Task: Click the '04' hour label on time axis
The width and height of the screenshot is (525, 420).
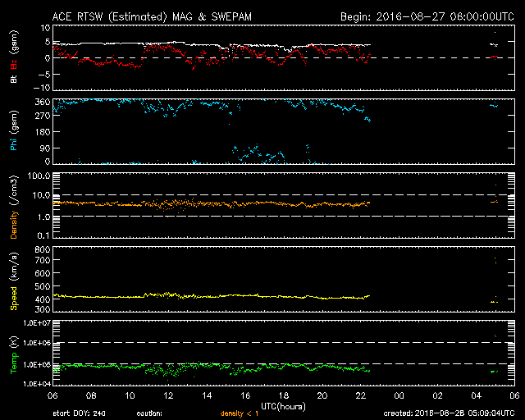Action: click(476, 396)
